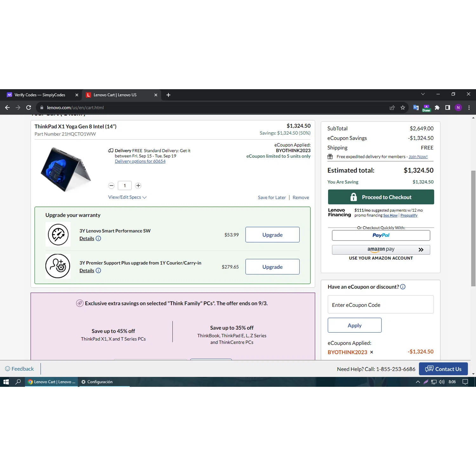Open the profile avatar N
The height and width of the screenshot is (476, 476).
[458, 108]
